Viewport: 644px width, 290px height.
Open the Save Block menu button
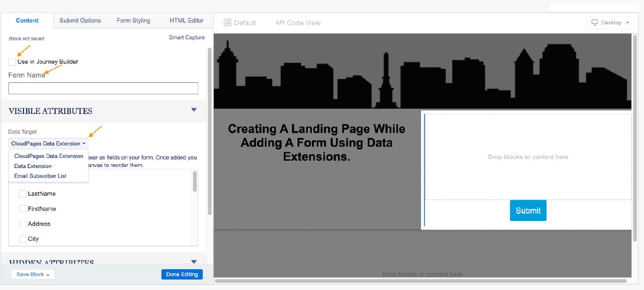point(33,274)
